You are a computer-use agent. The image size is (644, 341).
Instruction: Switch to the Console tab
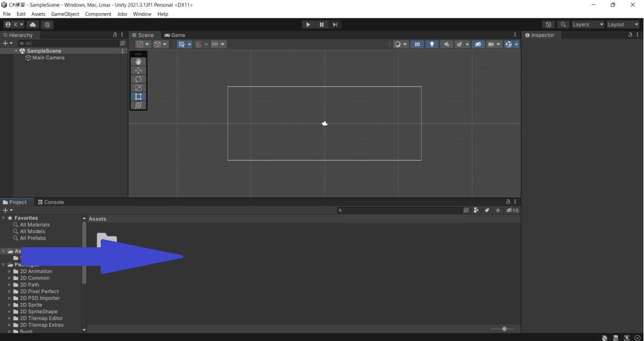tap(51, 202)
